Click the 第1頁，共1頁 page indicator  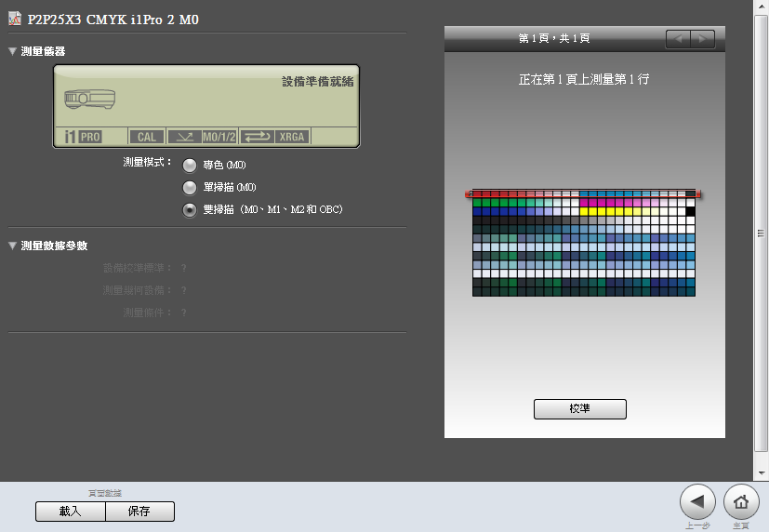[x=553, y=38]
